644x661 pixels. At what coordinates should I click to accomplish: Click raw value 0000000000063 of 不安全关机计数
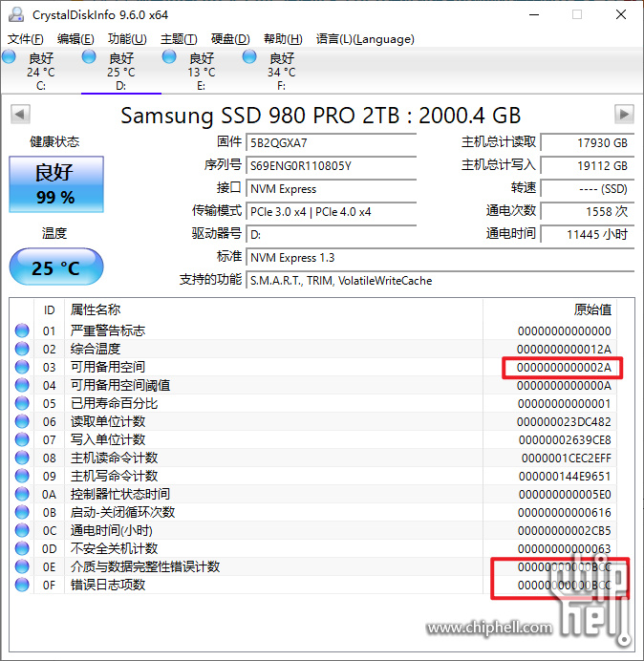coord(565,548)
